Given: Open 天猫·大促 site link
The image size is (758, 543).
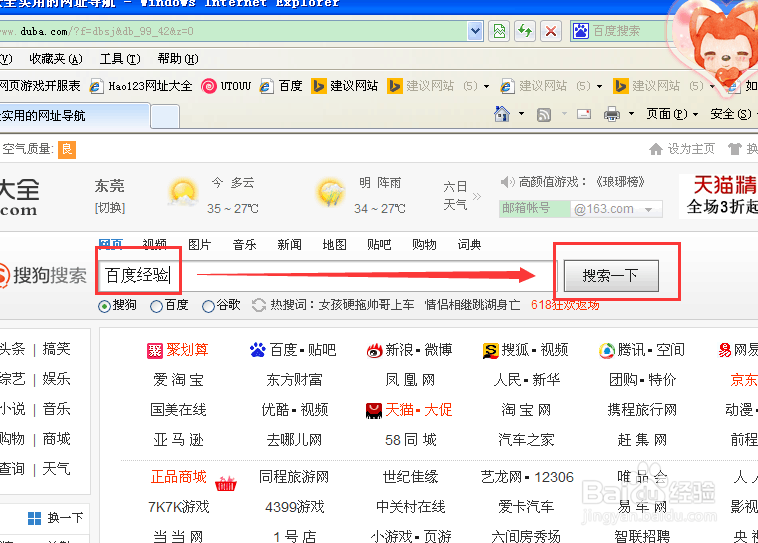Looking at the screenshot, I should 409,410.
